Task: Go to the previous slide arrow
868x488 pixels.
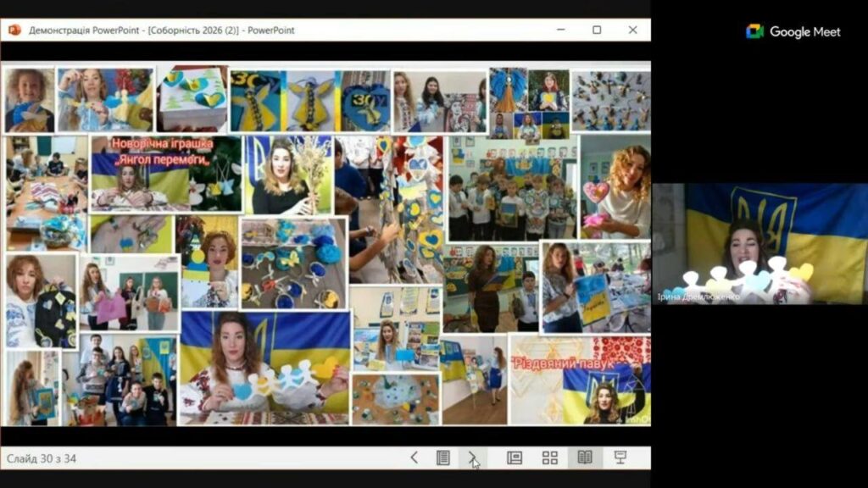Action: point(415,457)
